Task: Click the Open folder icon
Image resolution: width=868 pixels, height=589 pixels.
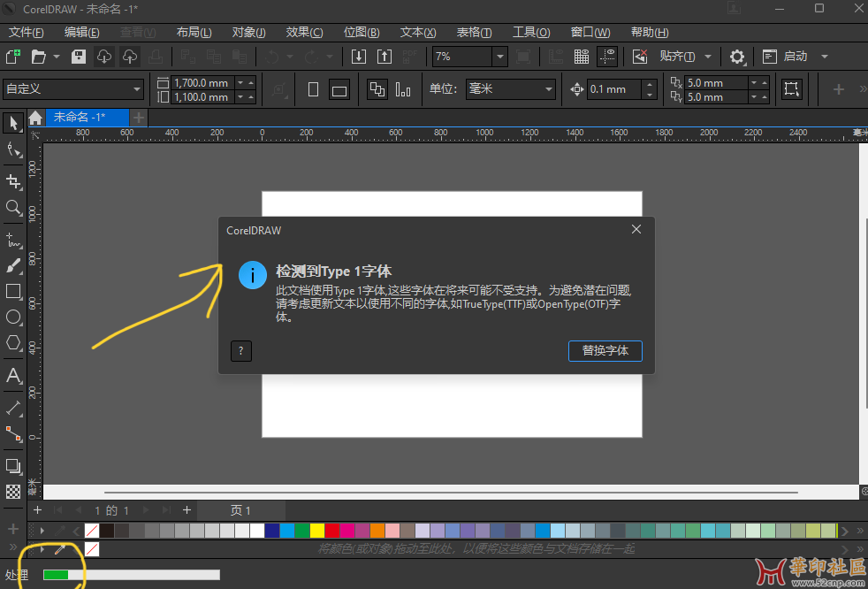Action: (38, 57)
